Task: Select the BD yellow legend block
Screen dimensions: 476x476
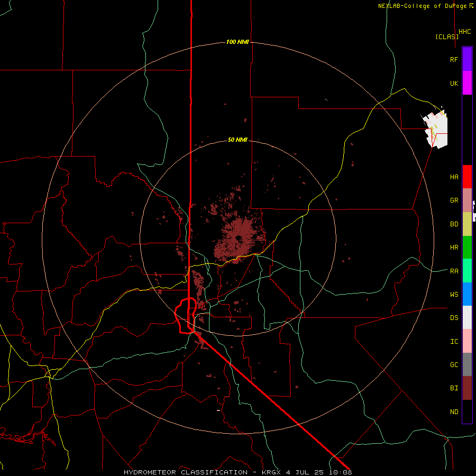Action: click(x=467, y=224)
